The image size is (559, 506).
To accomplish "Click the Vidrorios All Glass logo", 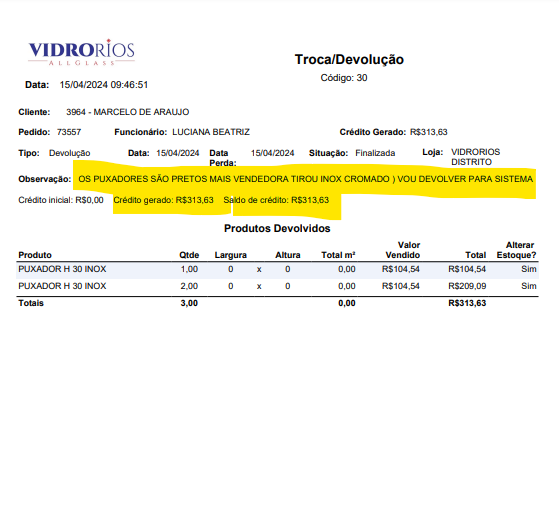I will click(81, 52).
